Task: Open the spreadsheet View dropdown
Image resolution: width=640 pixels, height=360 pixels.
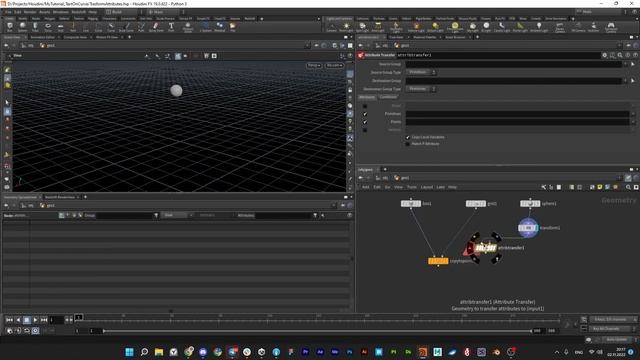Action: (178, 215)
